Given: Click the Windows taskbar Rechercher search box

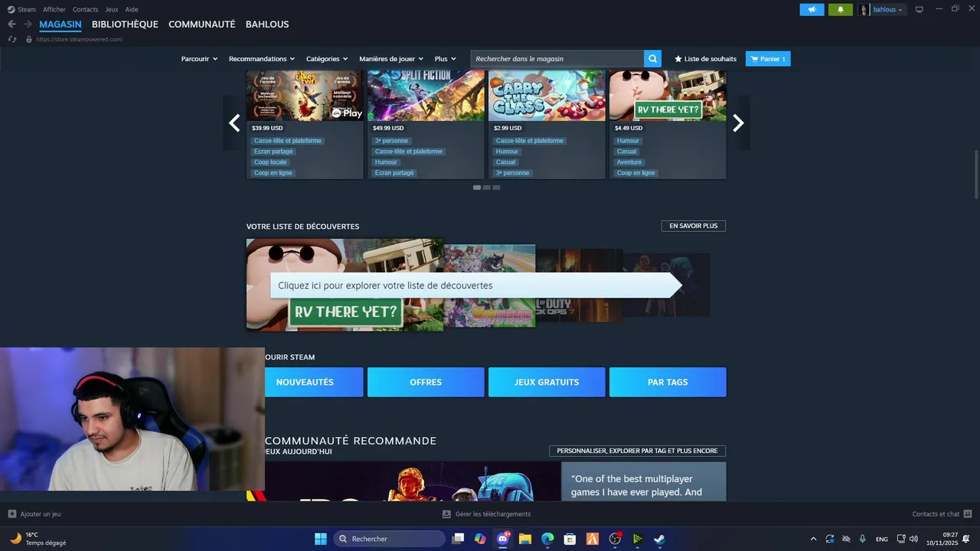Looking at the screenshot, I should pyautogui.click(x=389, y=539).
